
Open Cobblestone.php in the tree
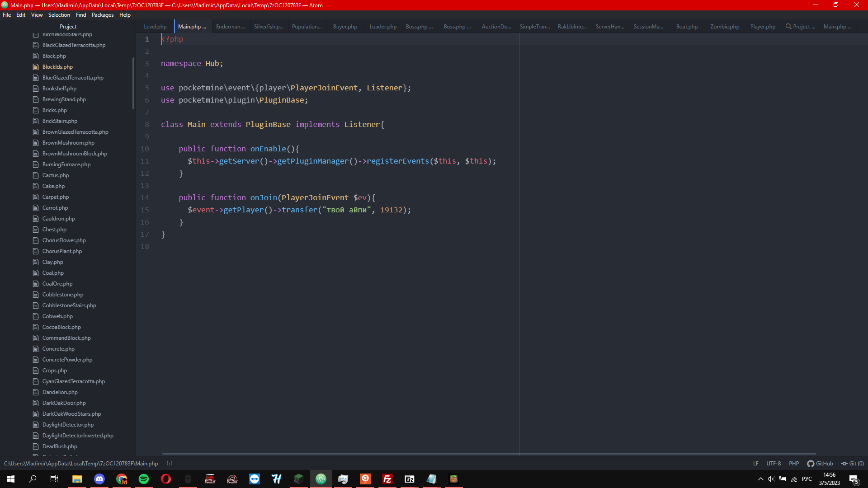point(63,295)
